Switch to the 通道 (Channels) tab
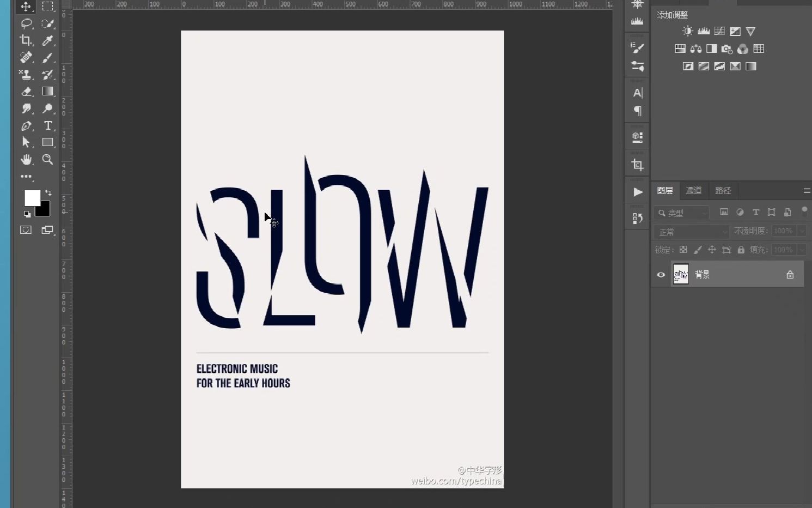 tap(693, 190)
